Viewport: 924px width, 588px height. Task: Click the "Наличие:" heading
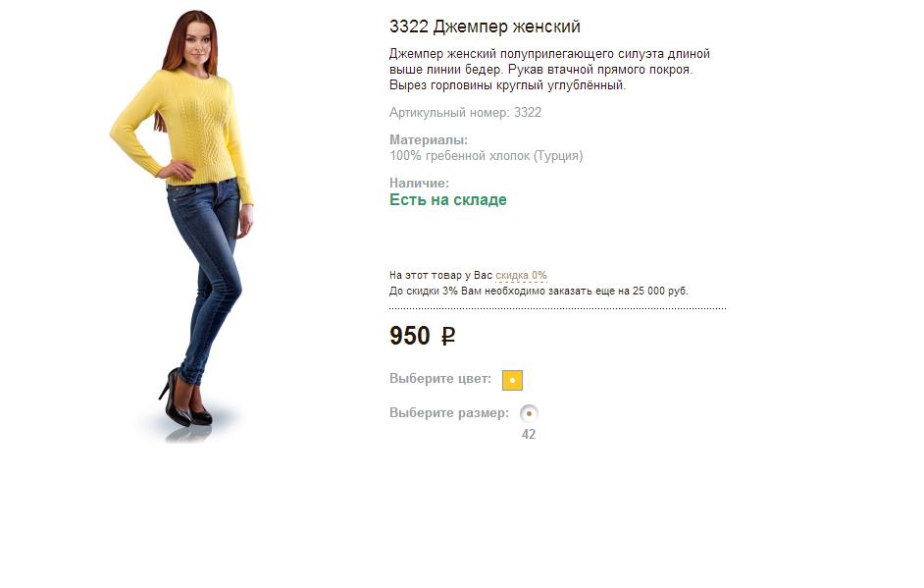419,184
